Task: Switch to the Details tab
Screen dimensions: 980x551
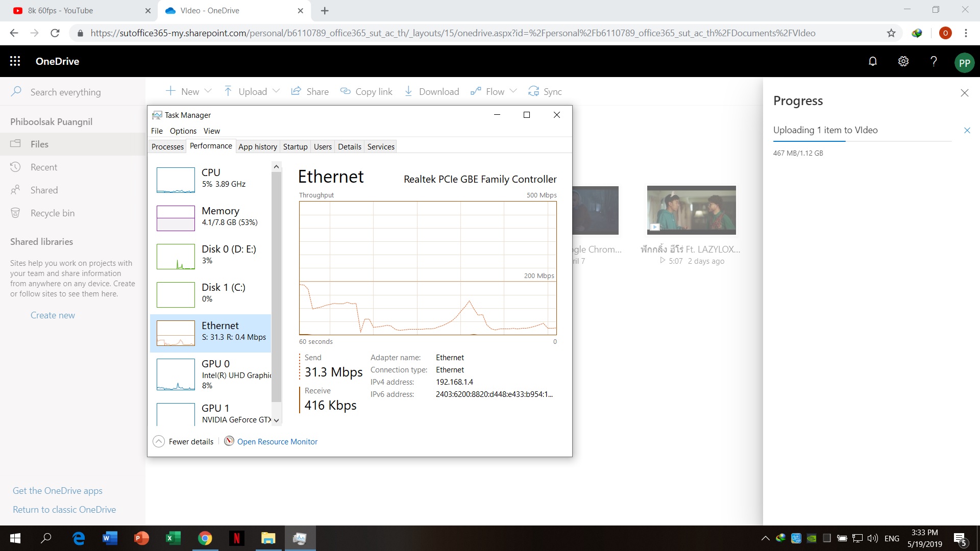Action: pyautogui.click(x=350, y=147)
